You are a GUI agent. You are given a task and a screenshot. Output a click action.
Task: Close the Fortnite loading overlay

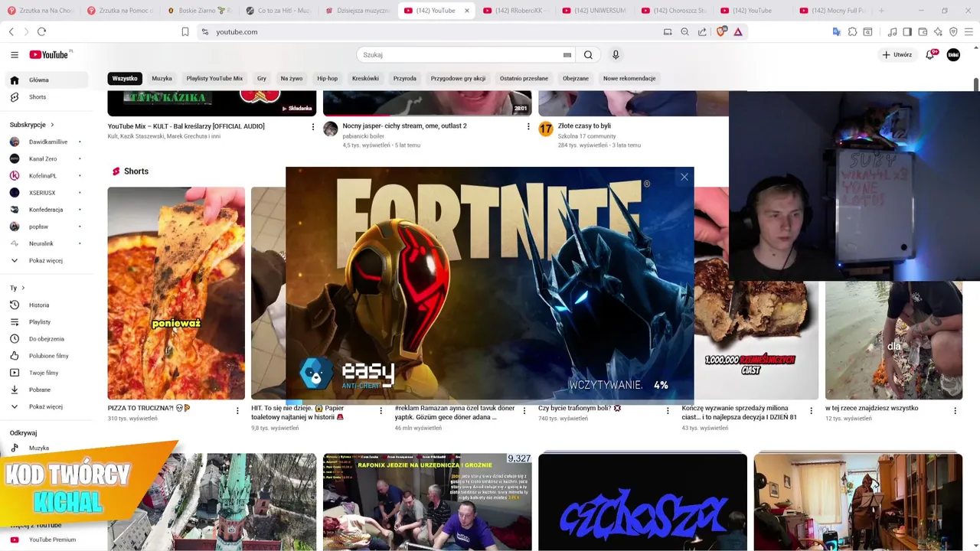pyautogui.click(x=684, y=177)
